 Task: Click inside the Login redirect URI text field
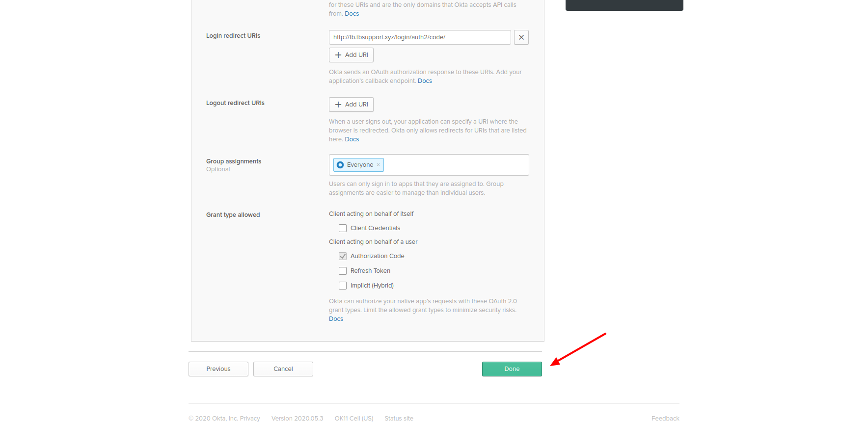419,37
